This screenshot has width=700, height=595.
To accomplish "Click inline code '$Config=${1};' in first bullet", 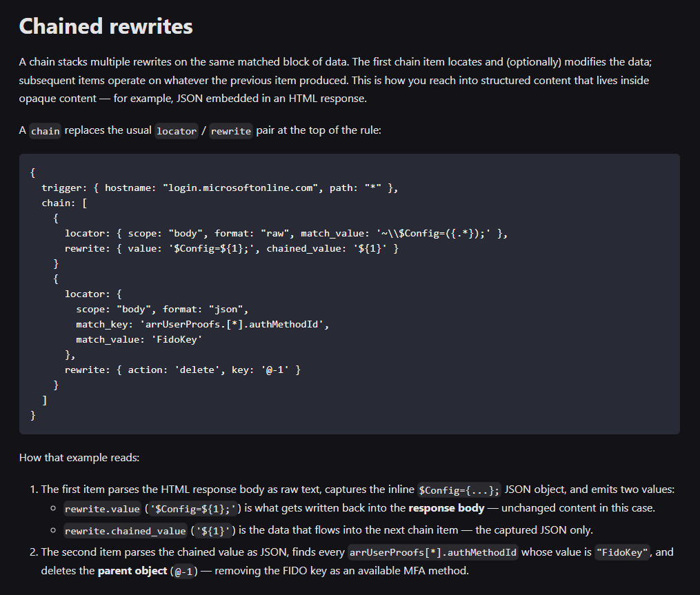I will pos(193,509).
